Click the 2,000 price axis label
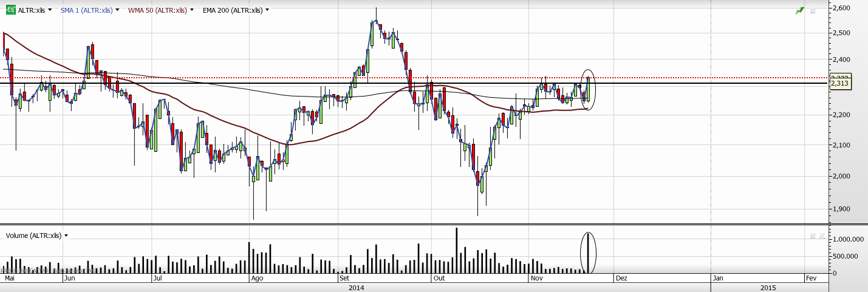This screenshot has height=292, width=868. (x=840, y=176)
